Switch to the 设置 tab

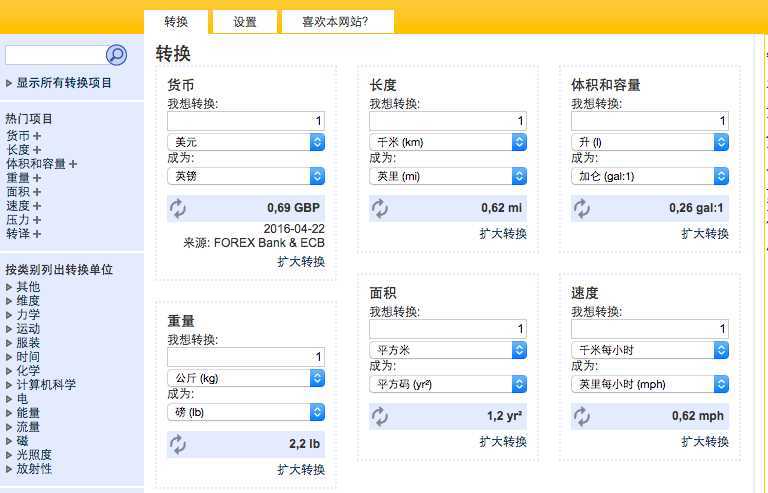(x=244, y=22)
